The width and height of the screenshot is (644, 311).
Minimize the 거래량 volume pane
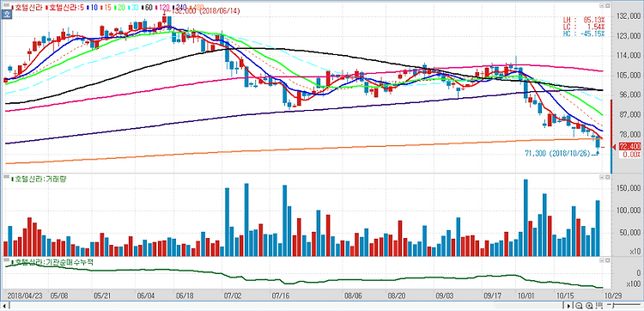click(x=601, y=177)
